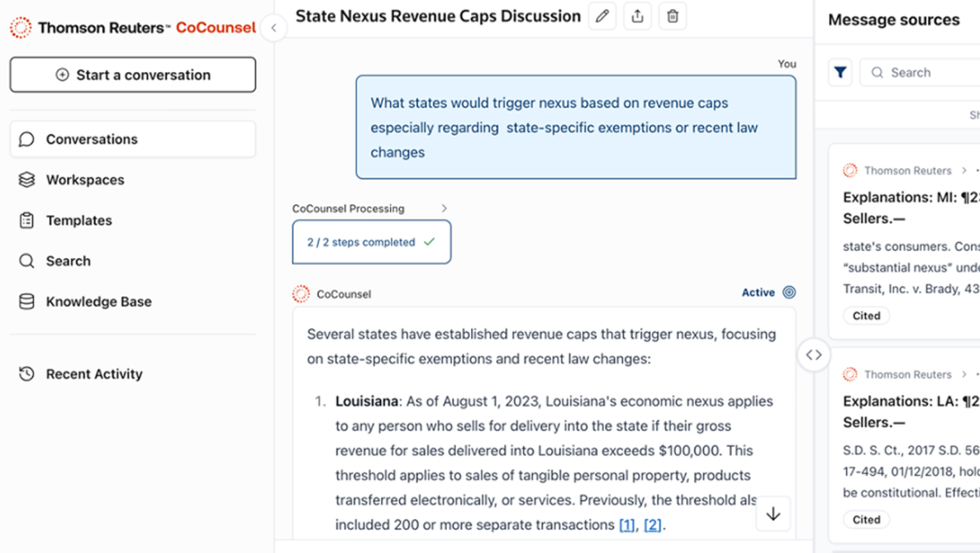Image resolution: width=980 pixels, height=553 pixels.
Task: Delete conversation using trash icon
Action: pyautogui.click(x=672, y=16)
